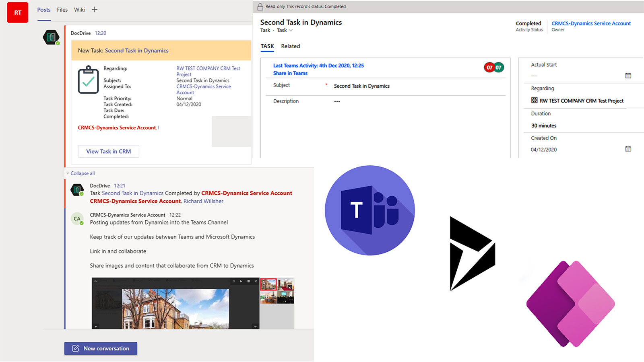
Task: Click DocDrive avatar on 12:20 post
Action: click(51, 37)
